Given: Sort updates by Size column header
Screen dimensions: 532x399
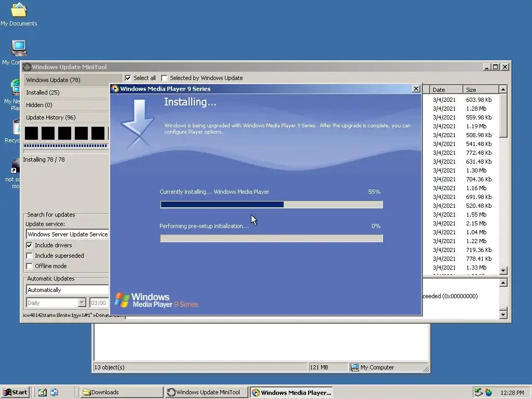Looking at the screenshot, I should coord(481,90).
